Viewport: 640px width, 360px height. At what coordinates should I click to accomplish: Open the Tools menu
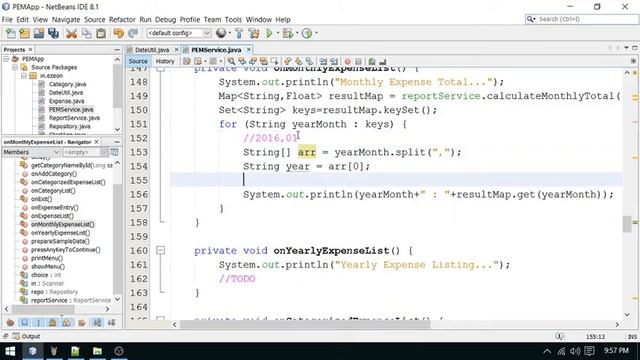(233, 20)
